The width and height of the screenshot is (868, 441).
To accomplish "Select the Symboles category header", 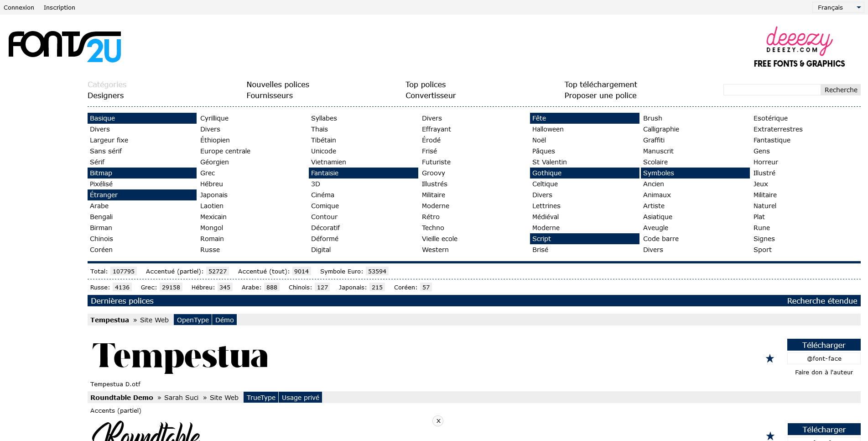I will (695, 173).
